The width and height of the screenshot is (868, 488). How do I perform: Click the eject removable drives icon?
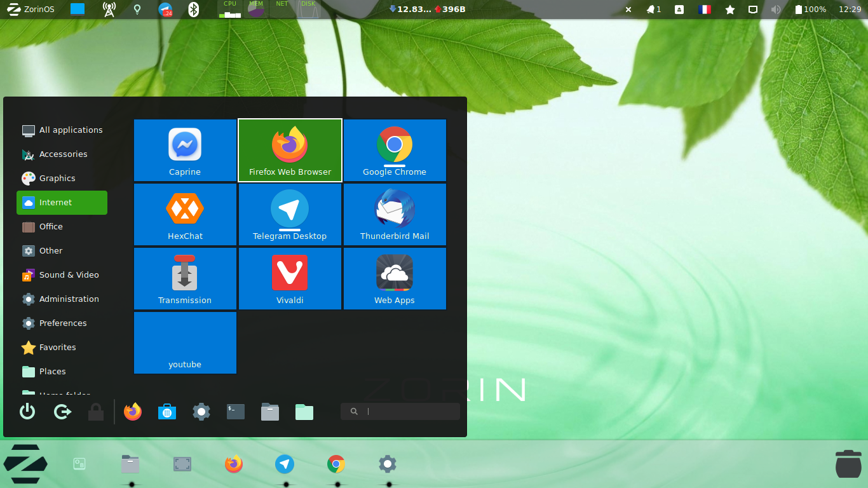679,10
